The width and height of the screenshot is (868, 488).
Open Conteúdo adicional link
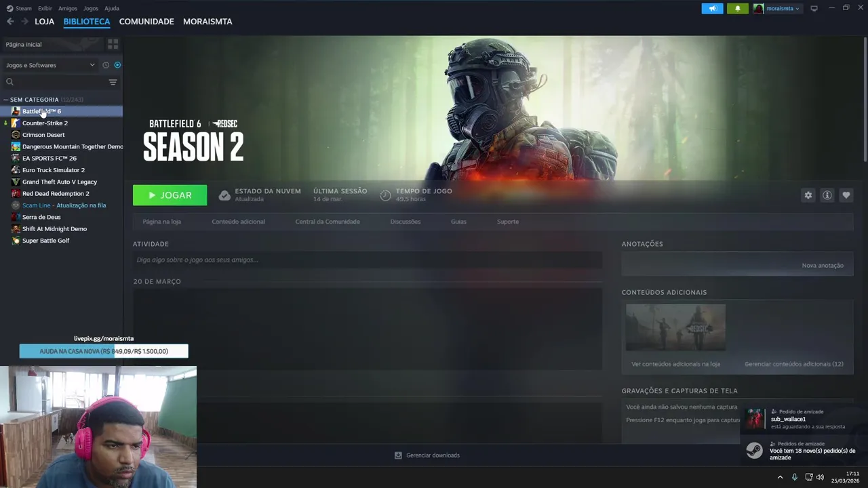pyautogui.click(x=238, y=222)
